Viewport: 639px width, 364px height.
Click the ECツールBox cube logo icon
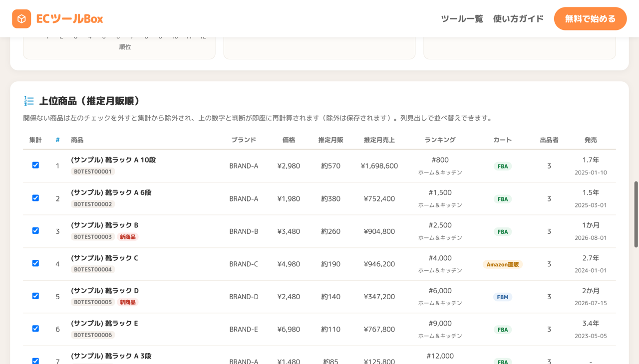[x=21, y=19]
